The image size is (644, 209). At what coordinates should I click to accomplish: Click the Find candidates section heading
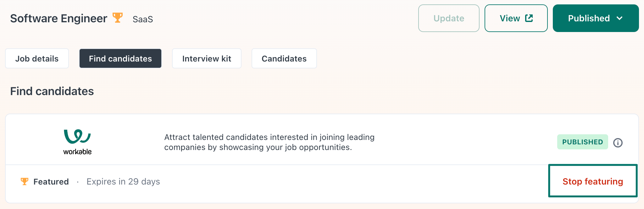coord(52,91)
